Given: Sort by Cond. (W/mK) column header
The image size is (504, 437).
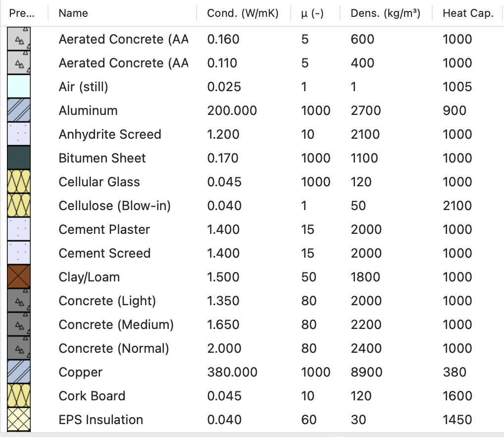Looking at the screenshot, I should 243,13.
